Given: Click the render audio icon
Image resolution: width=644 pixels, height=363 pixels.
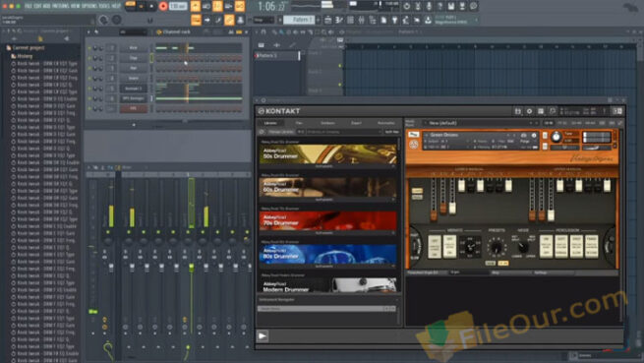Looking at the screenshot, I should 462,6.
